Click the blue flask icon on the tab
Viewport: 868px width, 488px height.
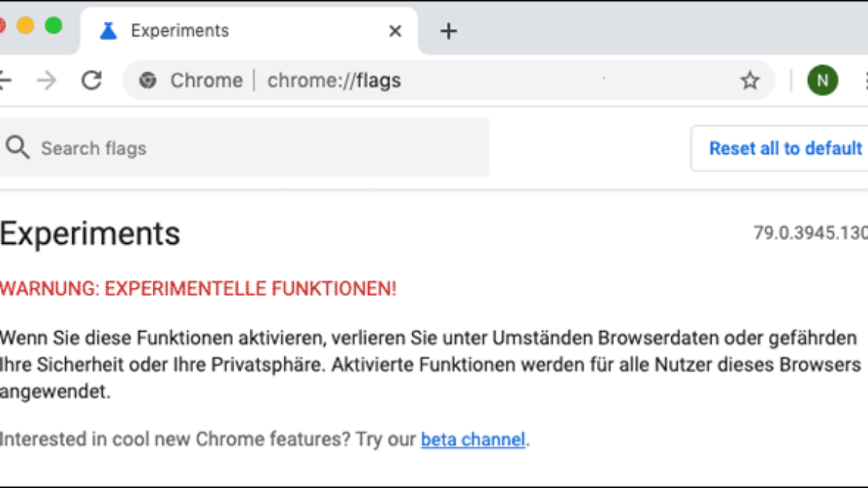pos(109,31)
